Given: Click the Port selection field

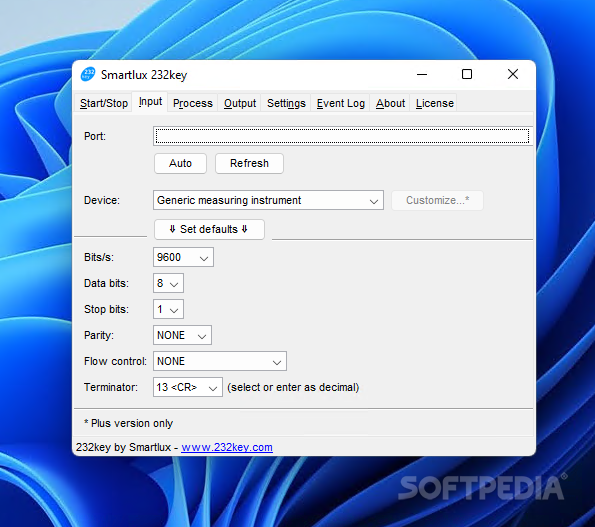Looking at the screenshot, I should (343, 136).
